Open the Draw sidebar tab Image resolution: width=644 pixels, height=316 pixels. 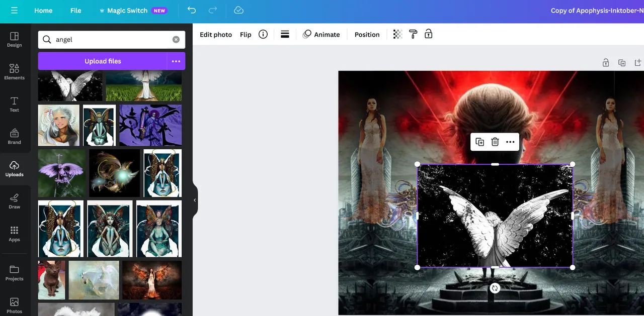[x=15, y=201]
